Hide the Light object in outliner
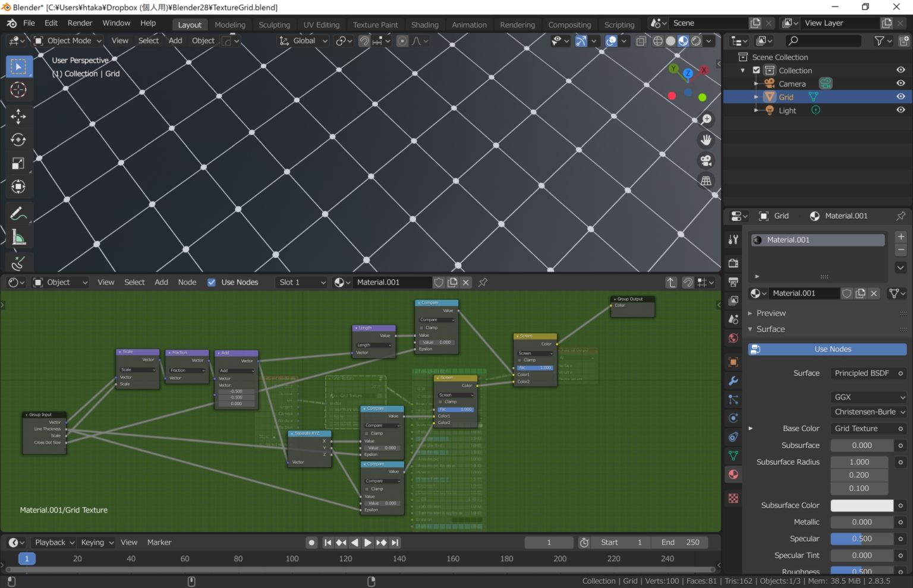Screen dimensions: 913x588 [x=901, y=110]
